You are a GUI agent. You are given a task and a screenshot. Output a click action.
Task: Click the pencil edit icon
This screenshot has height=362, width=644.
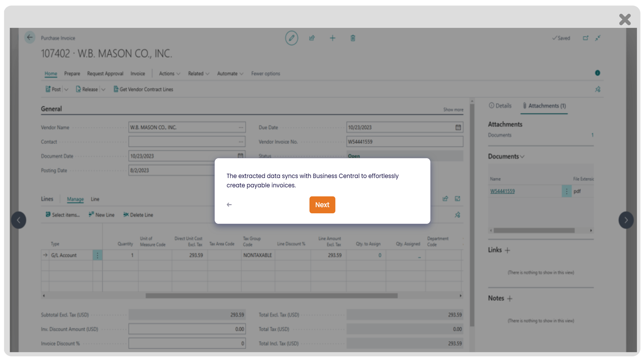click(291, 38)
